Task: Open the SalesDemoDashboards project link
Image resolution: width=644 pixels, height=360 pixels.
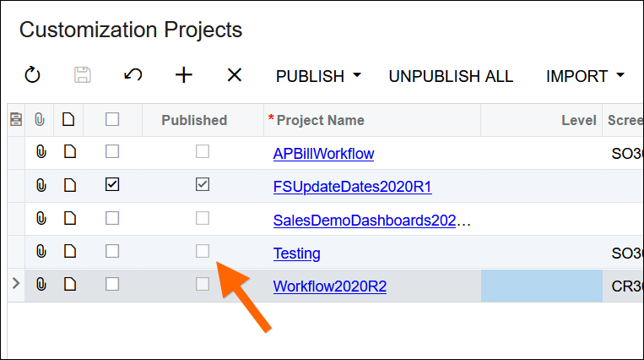Action: (371, 220)
